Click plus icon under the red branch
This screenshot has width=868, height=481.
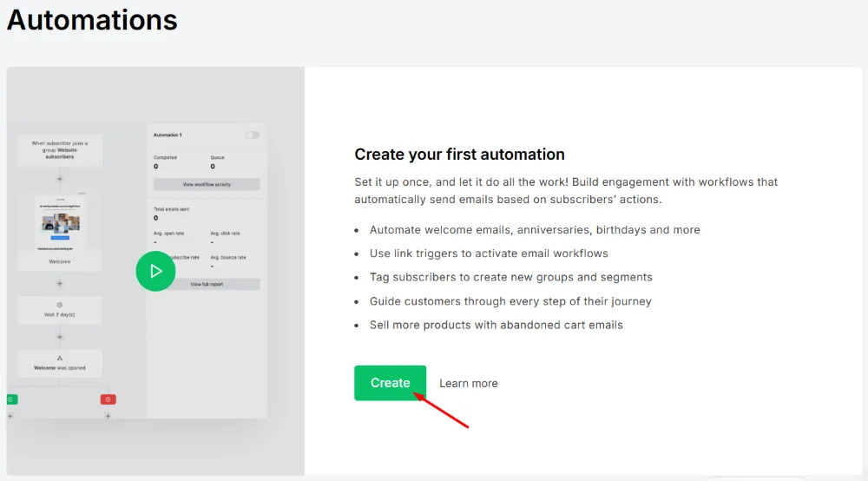(108, 416)
